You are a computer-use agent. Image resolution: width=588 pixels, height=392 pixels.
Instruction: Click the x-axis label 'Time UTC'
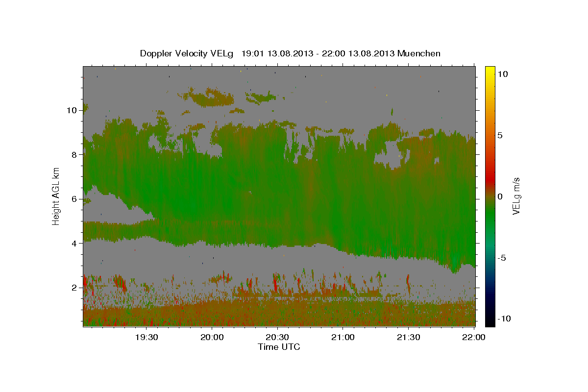tap(279, 347)
